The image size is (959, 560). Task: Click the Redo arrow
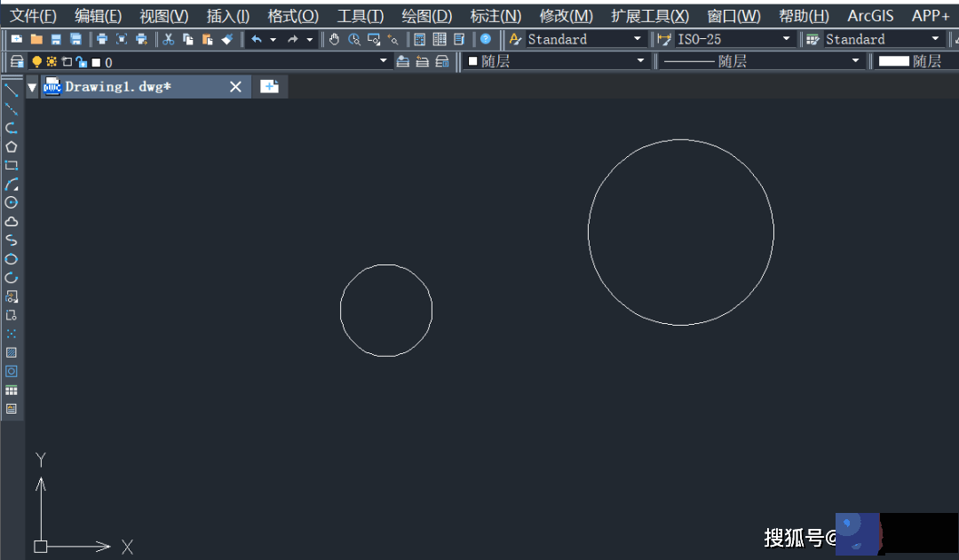coord(293,39)
